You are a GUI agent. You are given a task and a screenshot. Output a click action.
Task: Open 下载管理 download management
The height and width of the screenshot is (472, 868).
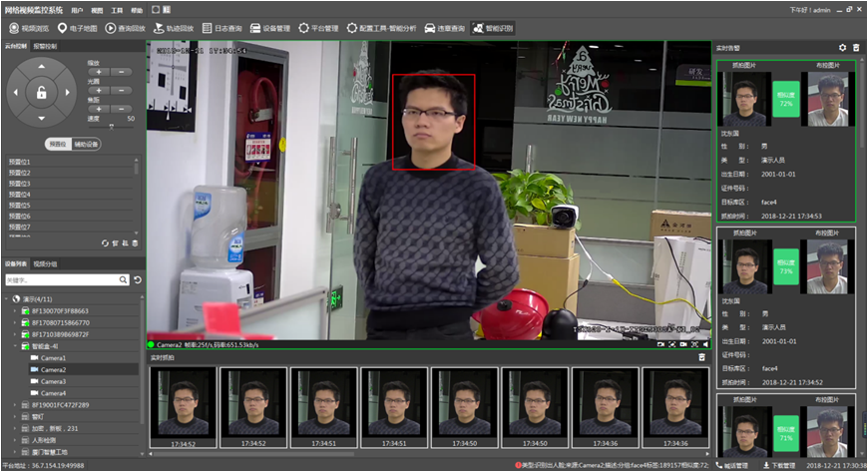(779, 465)
